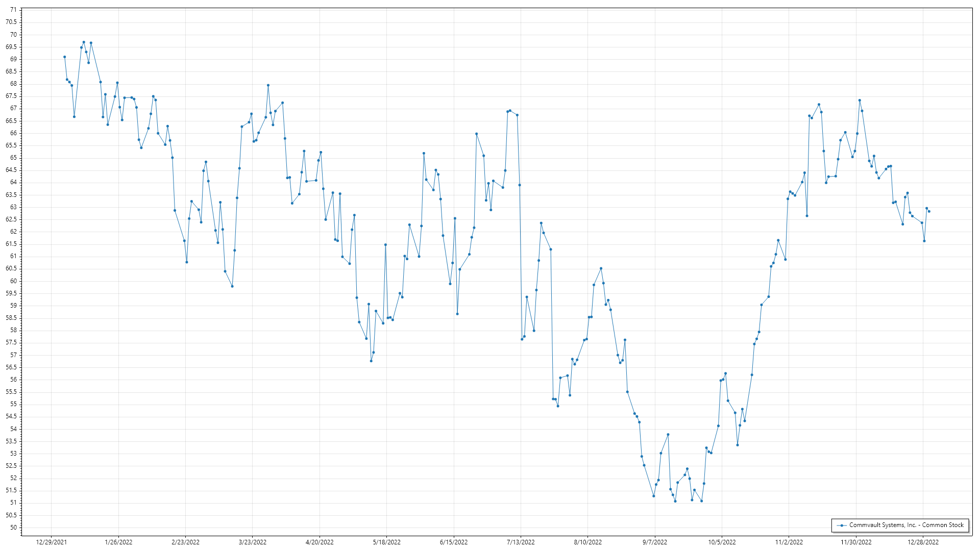Click the 3/23/2022 x-axis date label

pyautogui.click(x=253, y=542)
